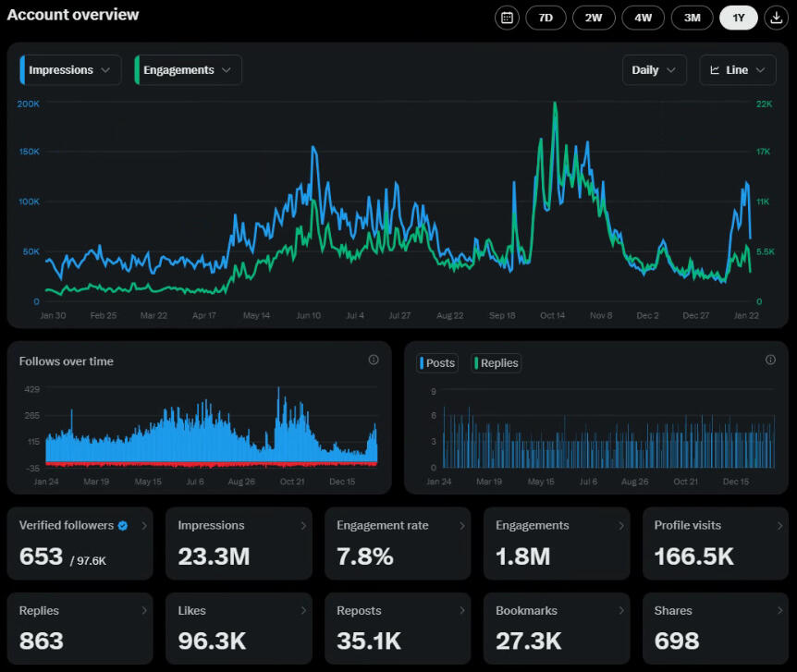The height and width of the screenshot is (672, 797).
Task: Toggle the Replies series in legend
Action: (497, 363)
